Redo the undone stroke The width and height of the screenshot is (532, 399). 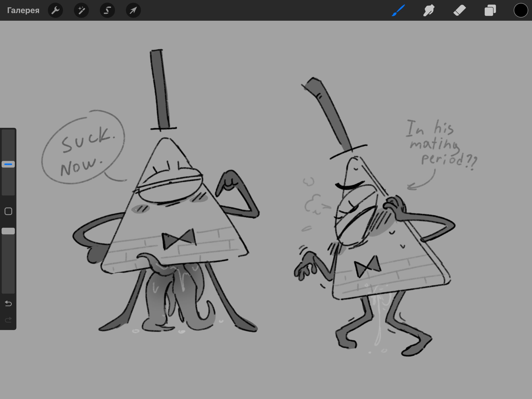click(8, 319)
